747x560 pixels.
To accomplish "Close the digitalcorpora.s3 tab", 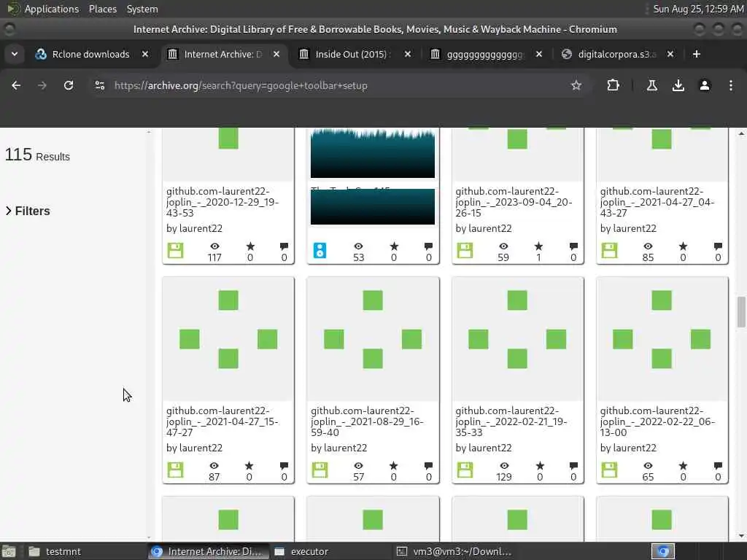I will pyautogui.click(x=670, y=54).
